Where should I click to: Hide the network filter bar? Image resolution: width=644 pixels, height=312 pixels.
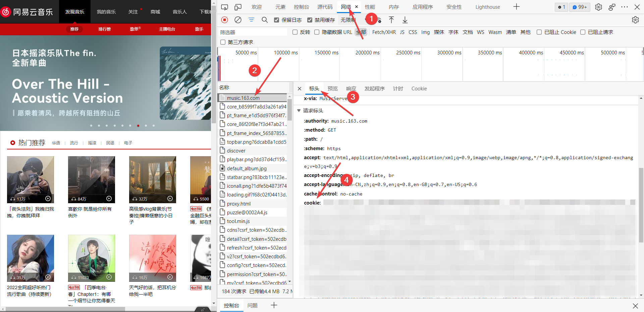pos(251,20)
